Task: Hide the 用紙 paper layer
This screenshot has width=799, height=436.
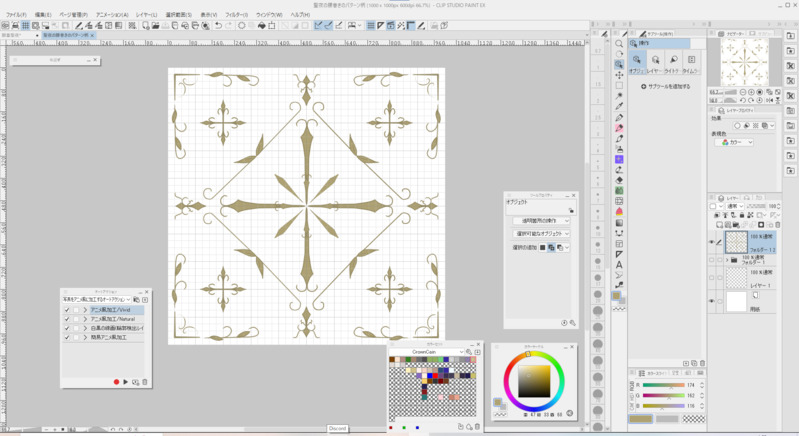Action: pyautogui.click(x=712, y=301)
